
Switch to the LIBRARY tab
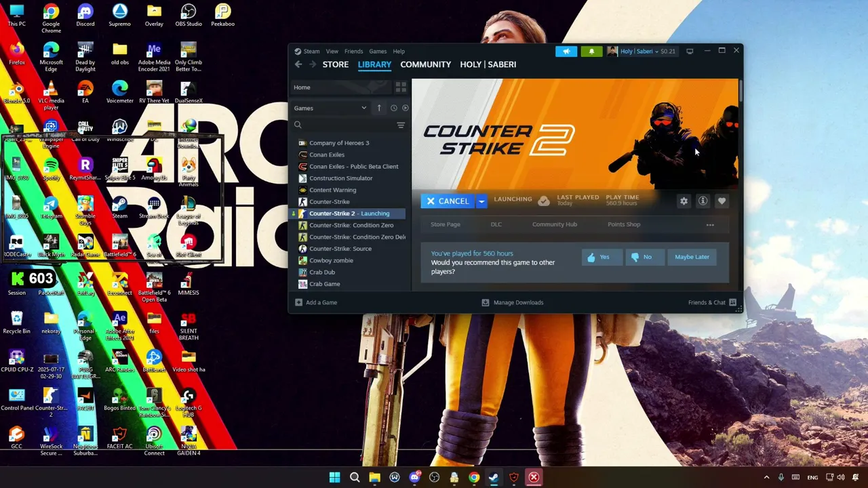point(374,64)
